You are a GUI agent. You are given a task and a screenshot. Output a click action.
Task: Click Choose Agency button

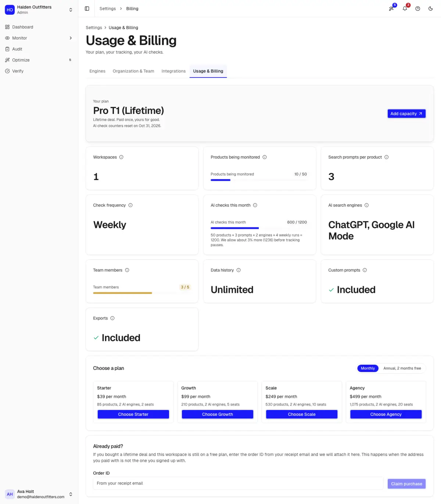click(386, 414)
